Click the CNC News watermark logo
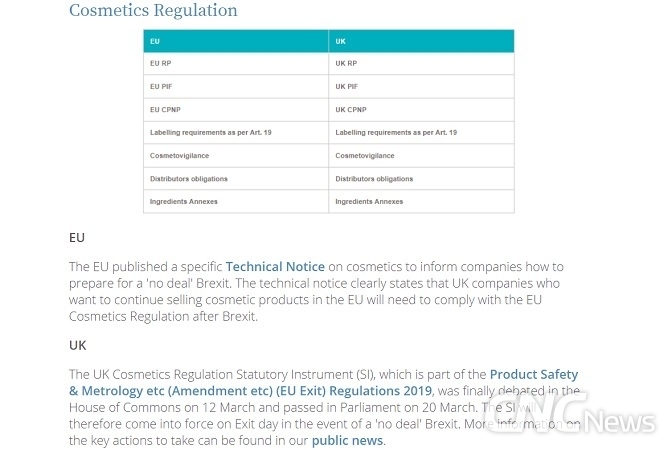 (570, 413)
